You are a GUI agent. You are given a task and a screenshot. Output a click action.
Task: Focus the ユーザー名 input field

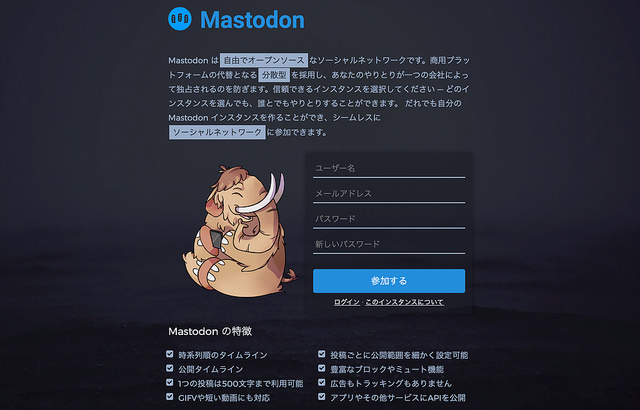(389, 168)
